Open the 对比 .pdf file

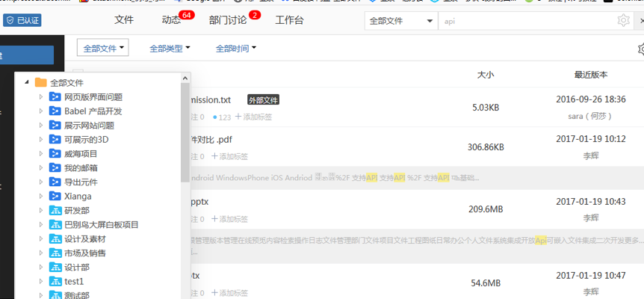click(211, 140)
